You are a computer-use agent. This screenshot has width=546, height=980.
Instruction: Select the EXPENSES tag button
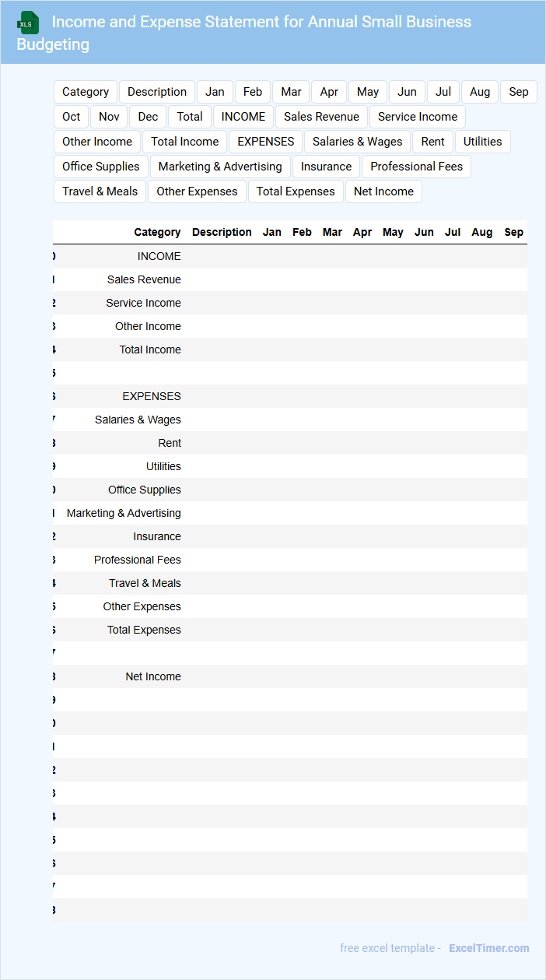point(266,142)
